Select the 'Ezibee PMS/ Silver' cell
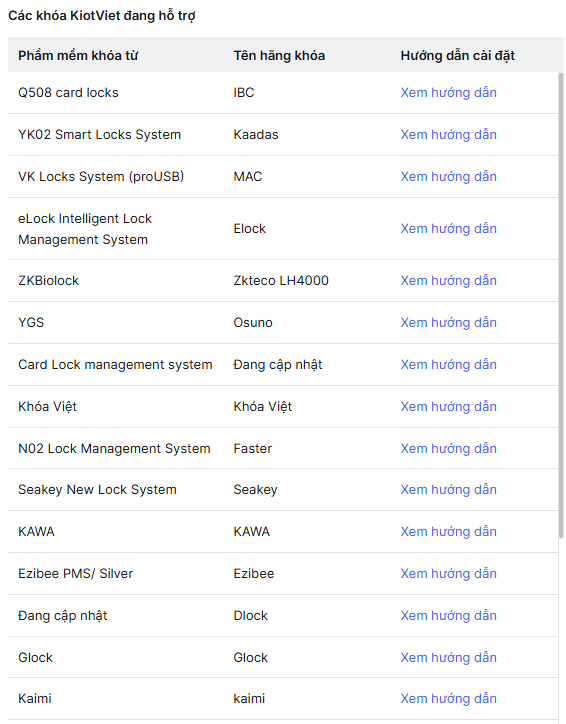Screen dimensions: 566x724 click(76, 574)
